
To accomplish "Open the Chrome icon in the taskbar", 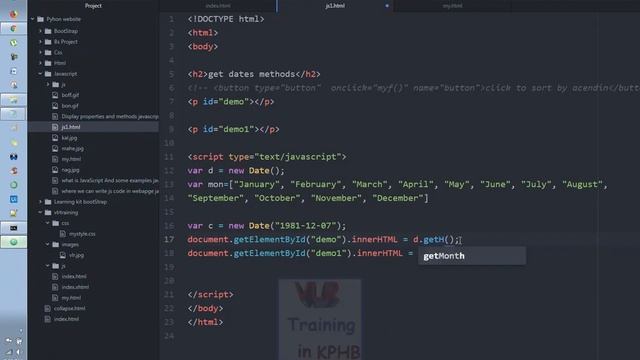I will (13, 28).
